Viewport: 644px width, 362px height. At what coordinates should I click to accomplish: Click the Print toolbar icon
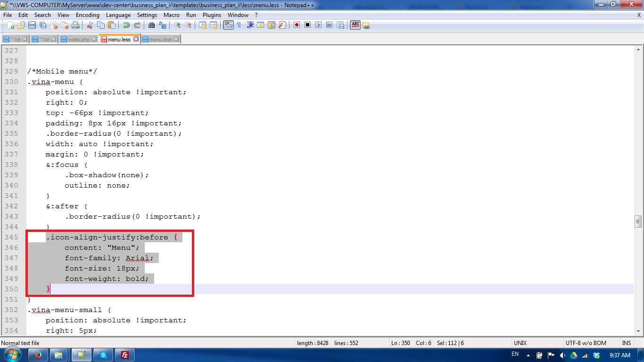tap(75, 25)
